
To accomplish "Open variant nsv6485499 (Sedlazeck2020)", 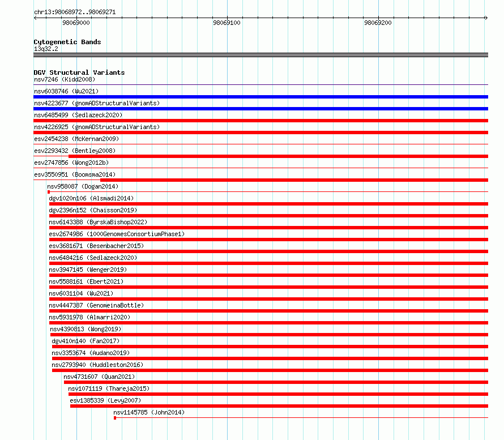I will [x=78, y=115].
